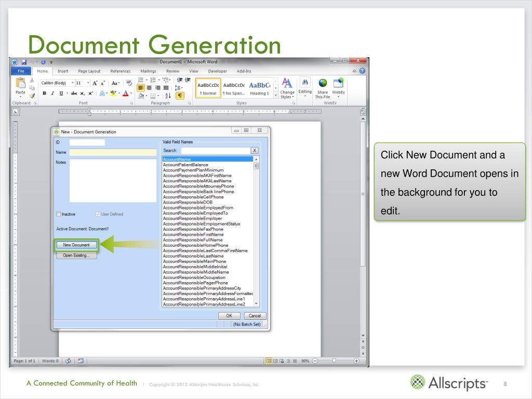Click OK in Document Generation dialog
This screenshot has height=399, width=532.
[x=229, y=316]
